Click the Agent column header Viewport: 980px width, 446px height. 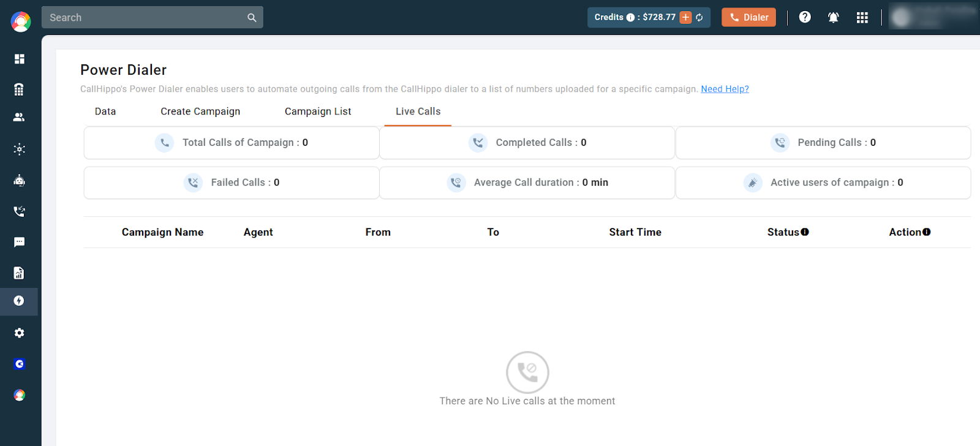point(258,232)
